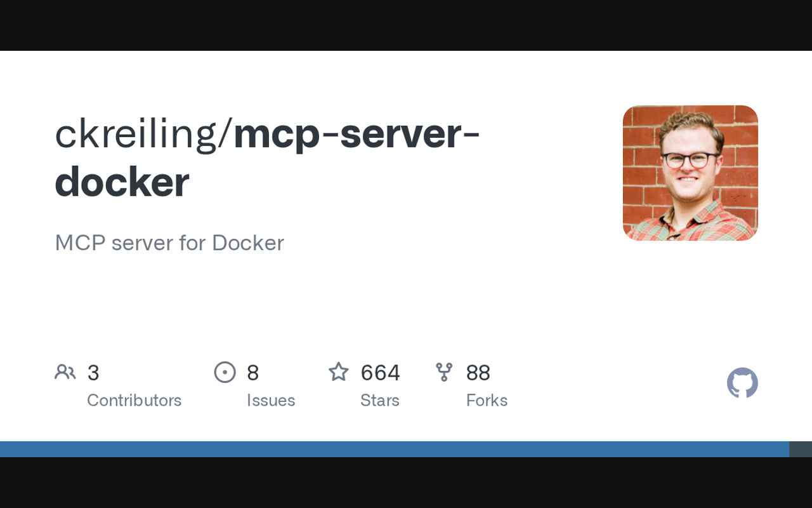Select the MCP server for Docker description
Viewport: 812px width, 508px height.
[169, 243]
